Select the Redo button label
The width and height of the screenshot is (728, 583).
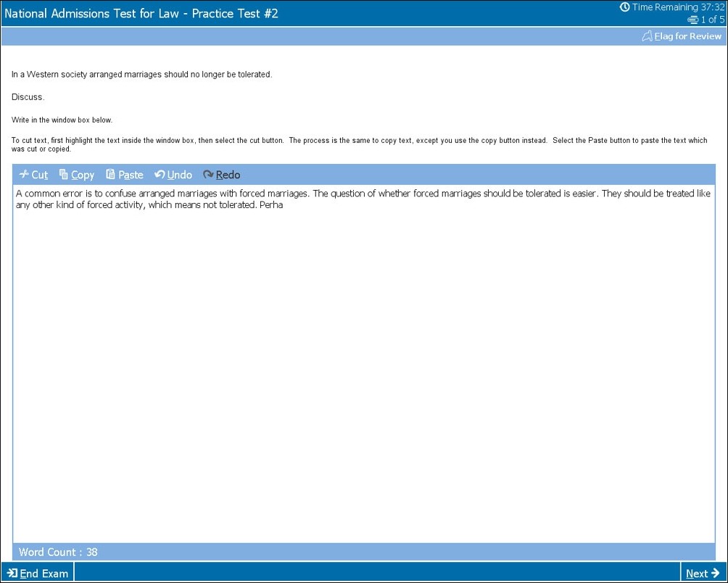click(x=228, y=175)
